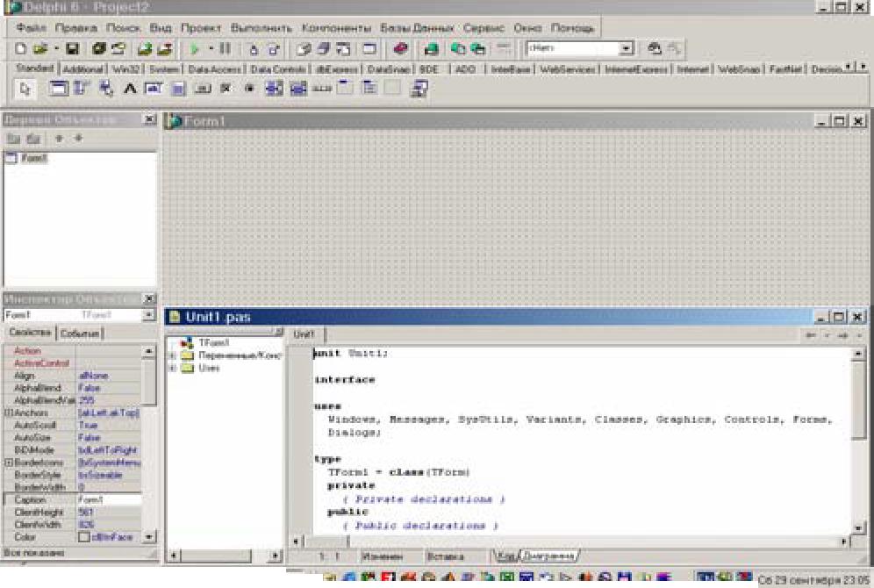The width and height of the screenshot is (874, 588).
Task: Click the Toggle Form/Unit toolbar icon
Action: pos(343,49)
